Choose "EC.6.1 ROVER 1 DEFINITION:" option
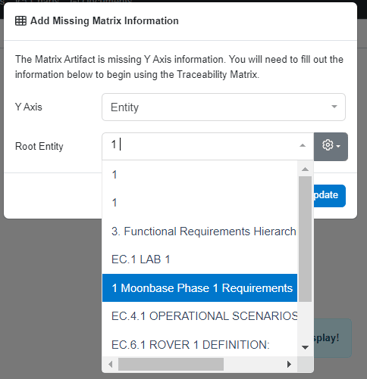Viewport: 367px width, 379px height. coord(199,344)
